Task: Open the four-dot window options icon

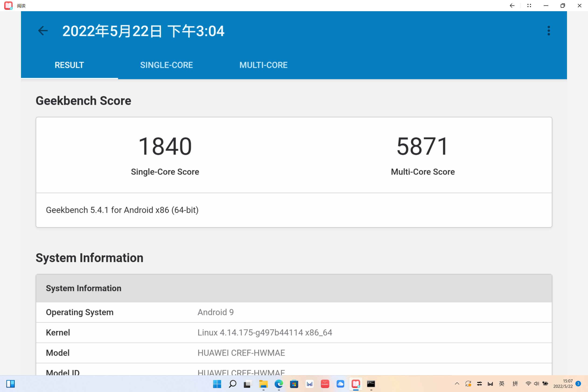Action: coord(529,6)
